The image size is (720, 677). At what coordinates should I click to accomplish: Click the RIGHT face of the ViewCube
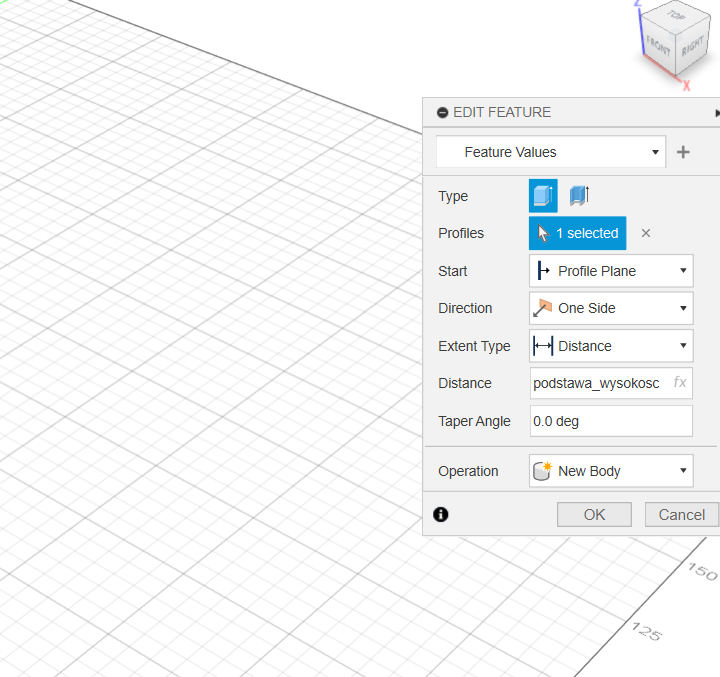[x=692, y=46]
